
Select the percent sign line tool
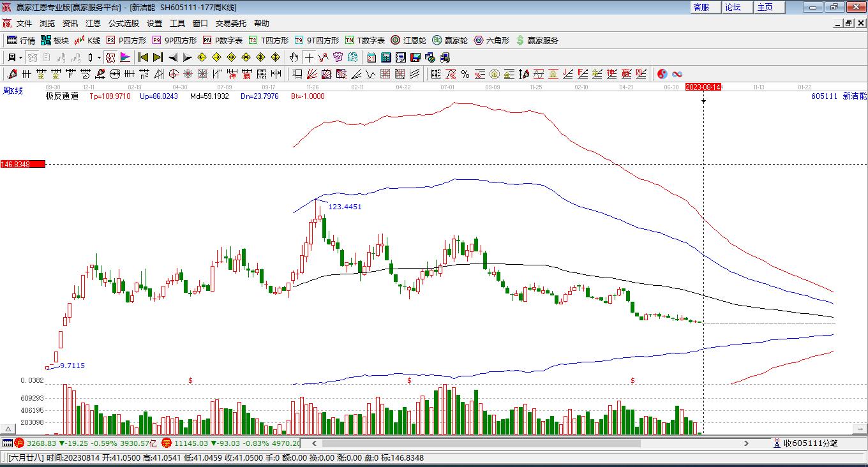(465, 74)
